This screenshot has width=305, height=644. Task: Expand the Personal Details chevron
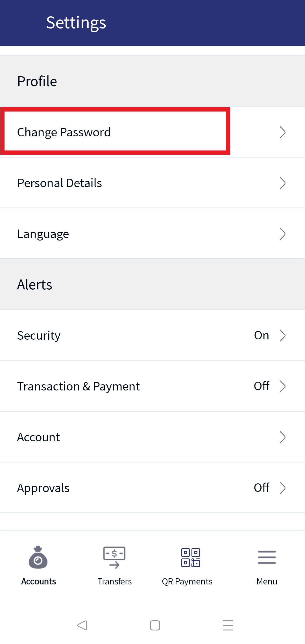pyautogui.click(x=282, y=183)
